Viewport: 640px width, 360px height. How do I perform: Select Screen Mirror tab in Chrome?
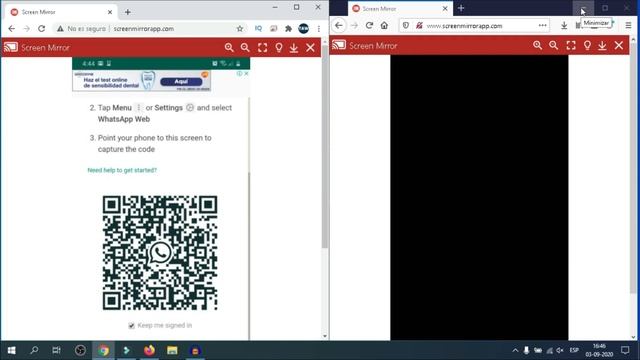pyautogui.click(x=61, y=12)
